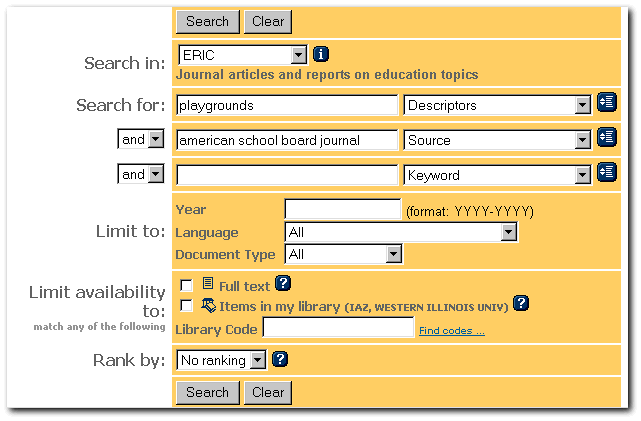This screenshot has width=641, height=421.
Task: Expand the Descriptors index dropdown
Action: [x=583, y=106]
